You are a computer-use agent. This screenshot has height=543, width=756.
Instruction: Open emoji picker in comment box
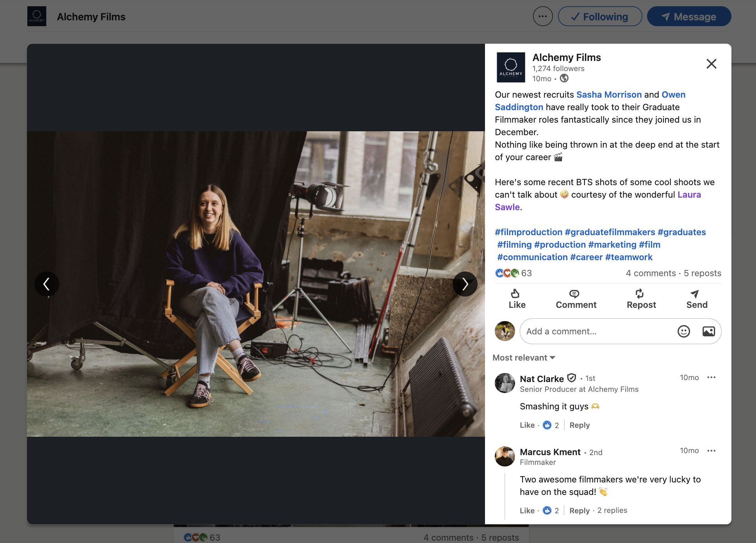(x=683, y=331)
